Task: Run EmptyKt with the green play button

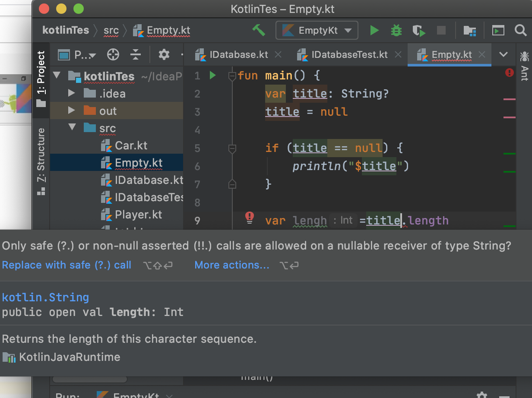Action: 374,30
